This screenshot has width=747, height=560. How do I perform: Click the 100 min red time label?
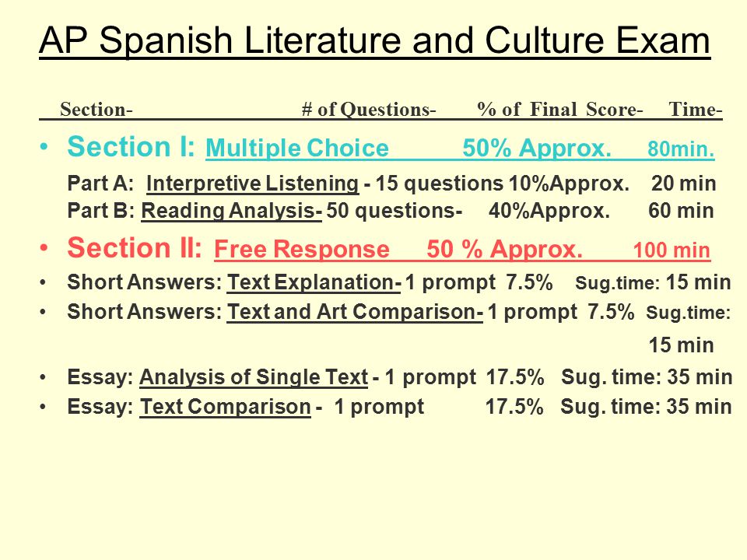[672, 250]
